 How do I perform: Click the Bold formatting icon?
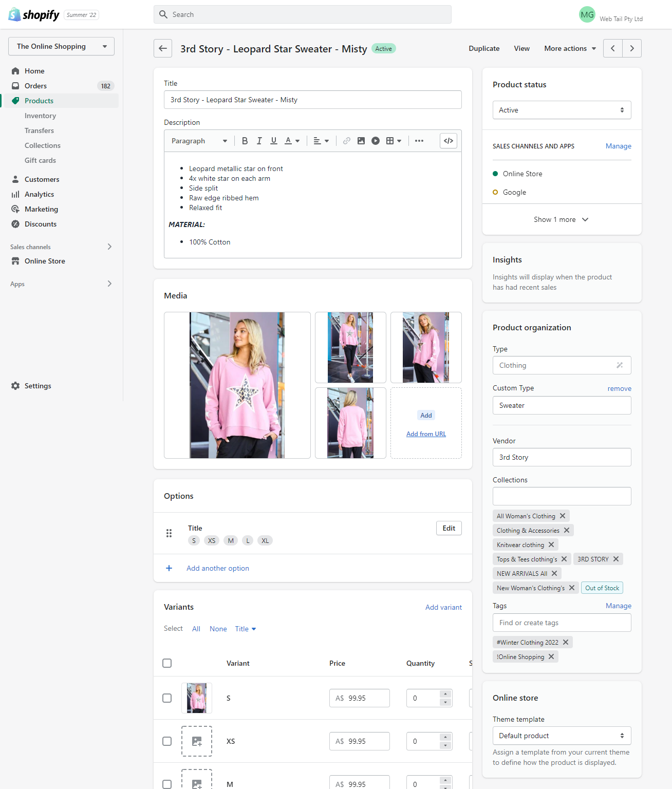(245, 141)
